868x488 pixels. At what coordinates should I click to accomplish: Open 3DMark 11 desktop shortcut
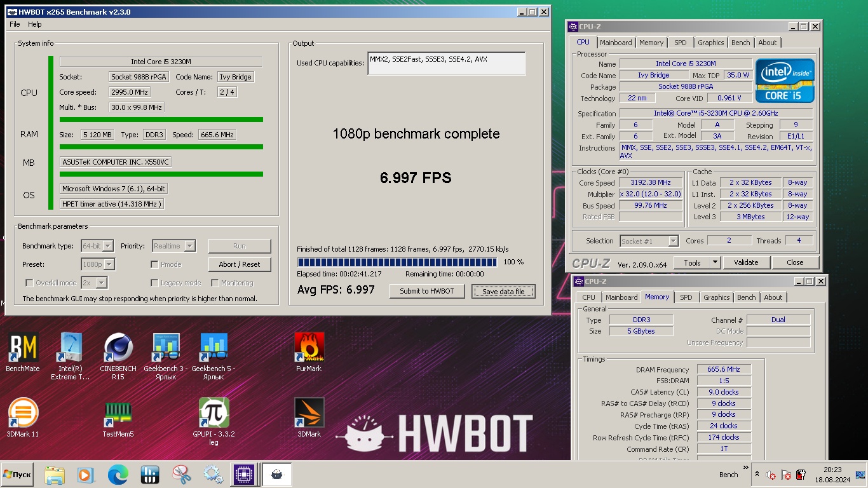tap(23, 417)
